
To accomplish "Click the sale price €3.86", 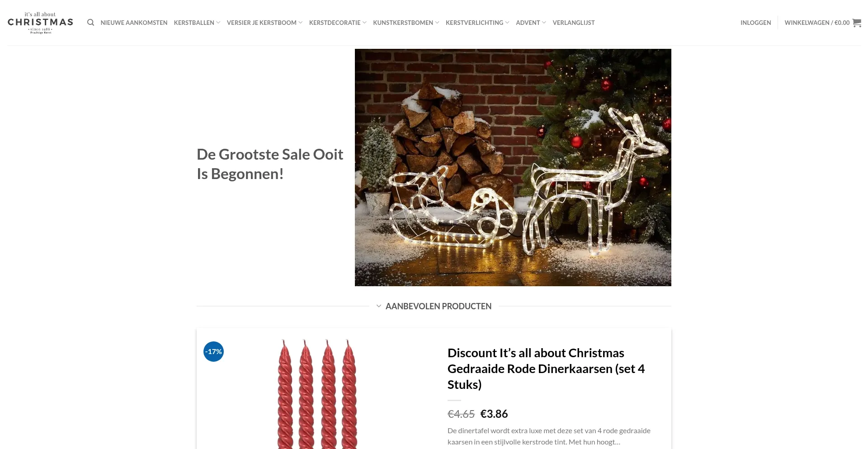I will click(494, 414).
